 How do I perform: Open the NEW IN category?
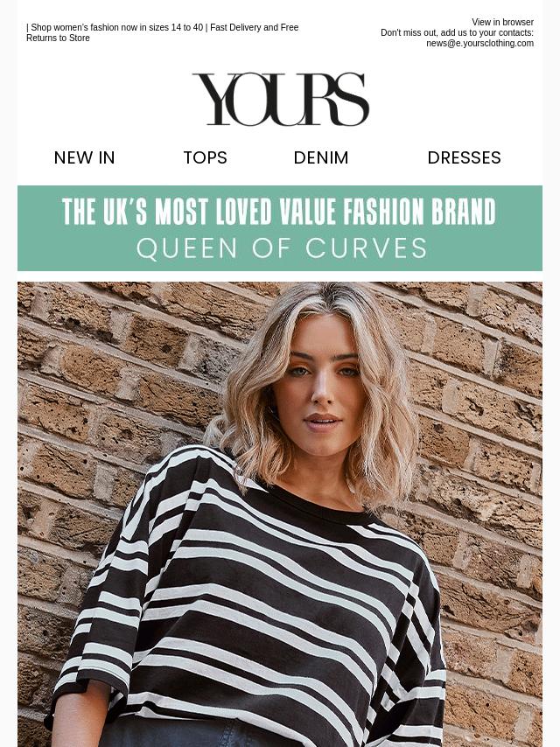point(84,157)
